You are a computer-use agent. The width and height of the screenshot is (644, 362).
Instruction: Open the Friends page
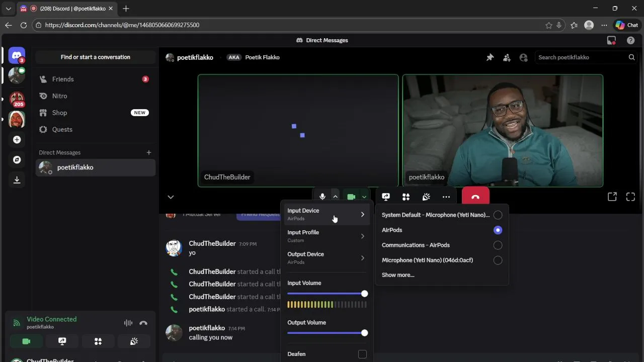96,79
